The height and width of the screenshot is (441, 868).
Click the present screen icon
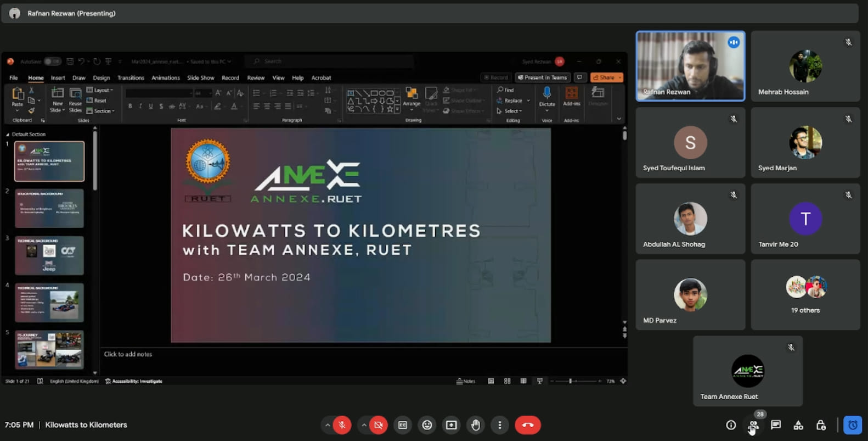pos(451,425)
